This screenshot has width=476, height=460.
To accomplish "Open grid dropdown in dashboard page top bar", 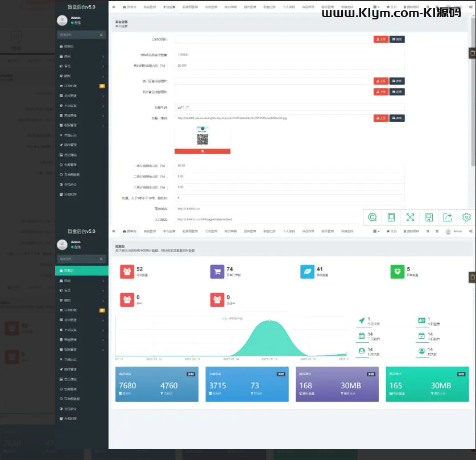I will (376, 231).
